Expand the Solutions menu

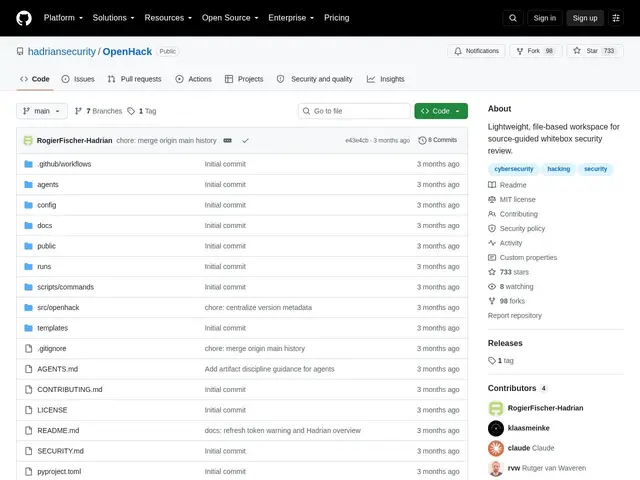(113, 18)
